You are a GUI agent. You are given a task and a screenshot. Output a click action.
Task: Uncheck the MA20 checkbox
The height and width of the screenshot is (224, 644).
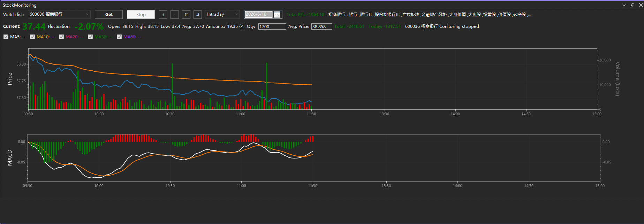point(61,37)
